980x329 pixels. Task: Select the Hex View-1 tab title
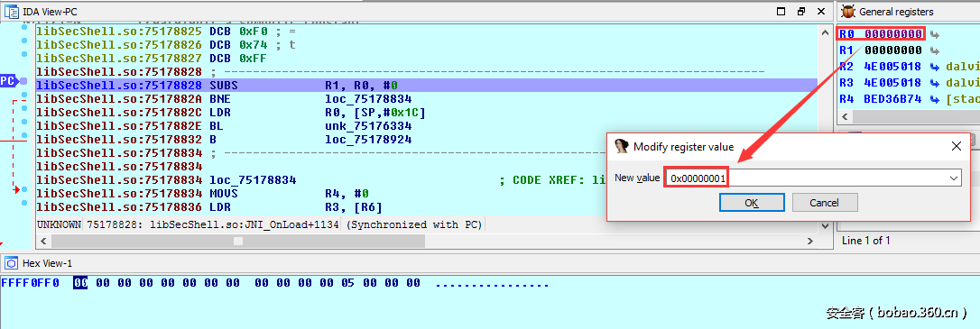tap(48, 263)
